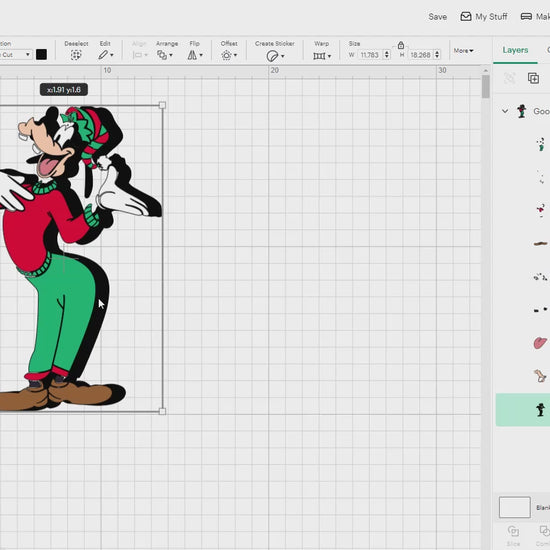Select the highlighted black silhouette layer
The width and height of the screenshot is (550, 550).
pos(523,409)
